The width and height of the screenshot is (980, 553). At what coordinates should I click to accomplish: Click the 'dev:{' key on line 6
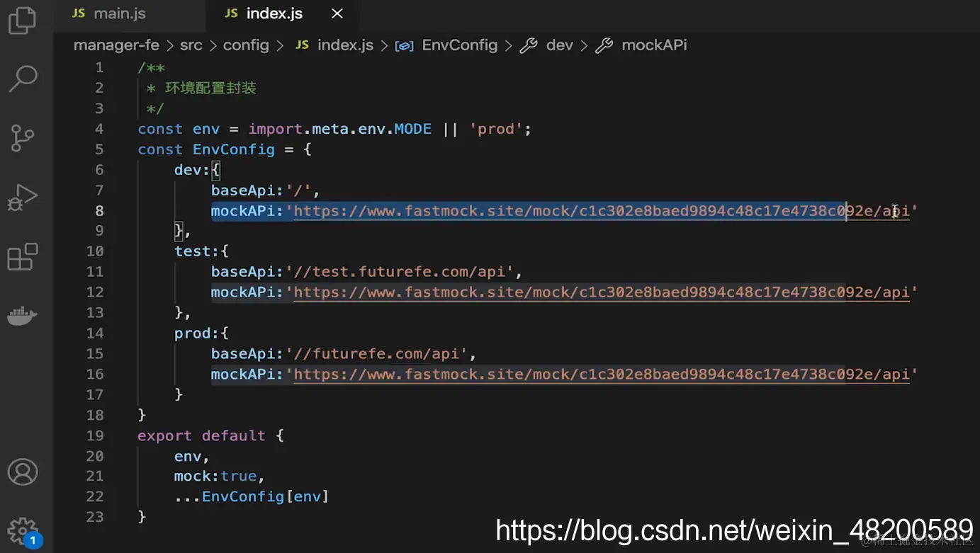(198, 170)
